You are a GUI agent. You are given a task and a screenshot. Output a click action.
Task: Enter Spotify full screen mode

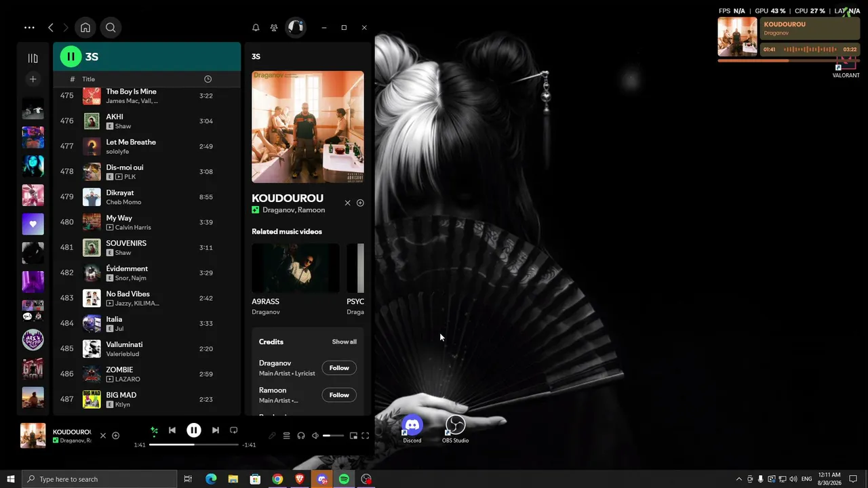tap(366, 436)
